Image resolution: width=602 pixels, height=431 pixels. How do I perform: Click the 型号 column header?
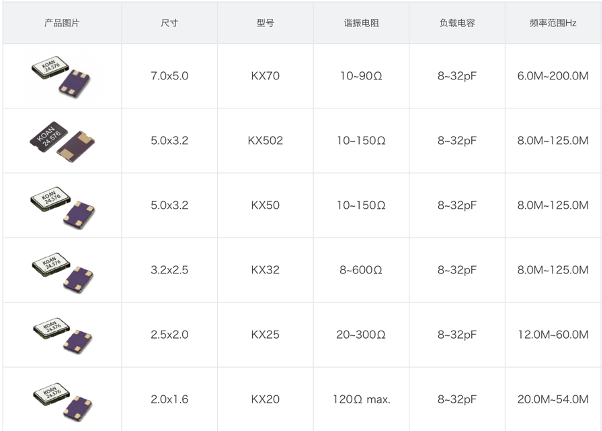click(x=265, y=22)
